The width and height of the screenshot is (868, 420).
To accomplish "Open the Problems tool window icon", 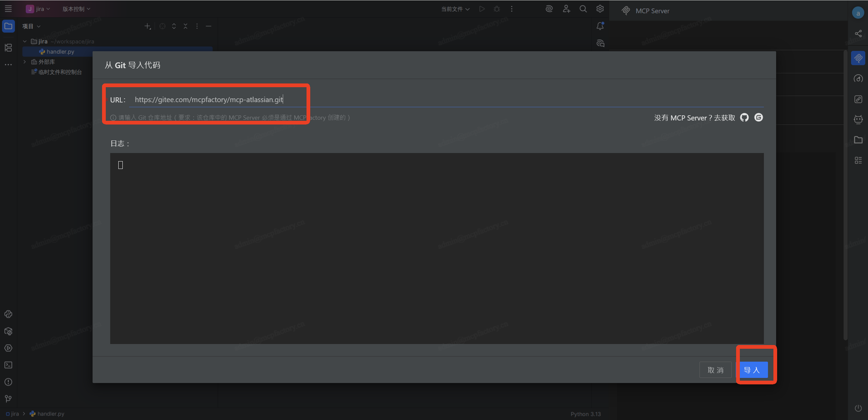I will point(8,382).
